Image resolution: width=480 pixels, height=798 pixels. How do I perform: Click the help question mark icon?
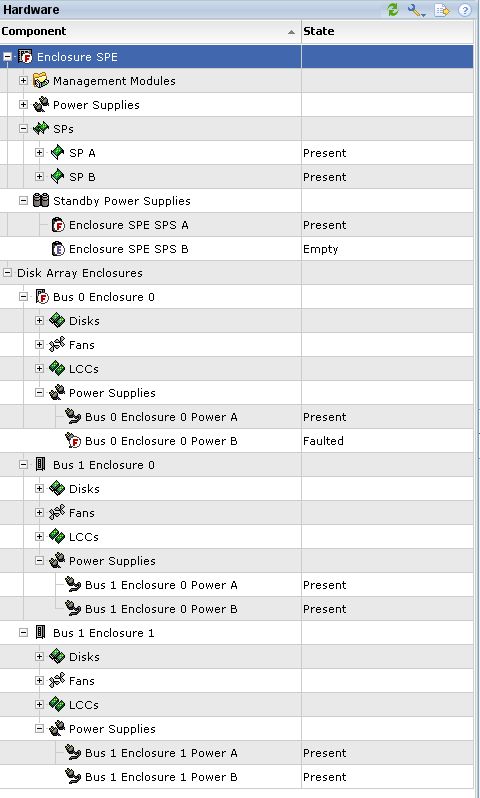click(464, 10)
